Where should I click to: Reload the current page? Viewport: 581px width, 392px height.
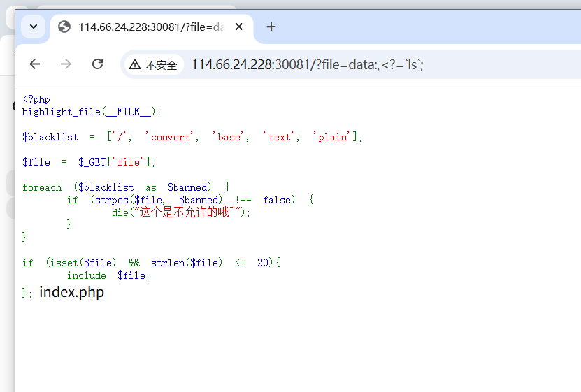pos(97,64)
